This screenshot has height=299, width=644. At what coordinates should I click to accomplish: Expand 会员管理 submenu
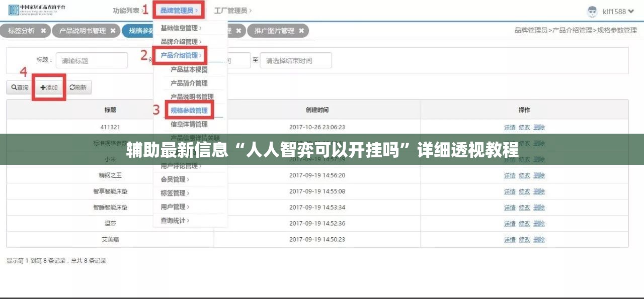click(175, 179)
